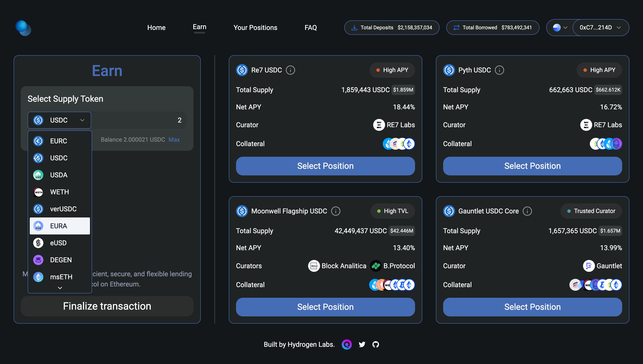The width and height of the screenshot is (643, 364).
Task: Click the High APY badge on Pyth USDC
Action: [599, 70]
